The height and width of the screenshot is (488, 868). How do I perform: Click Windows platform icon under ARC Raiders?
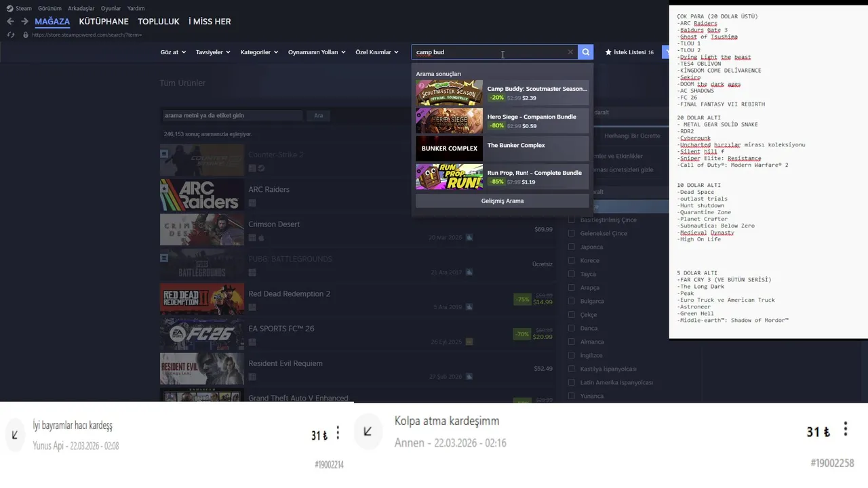[x=252, y=203]
